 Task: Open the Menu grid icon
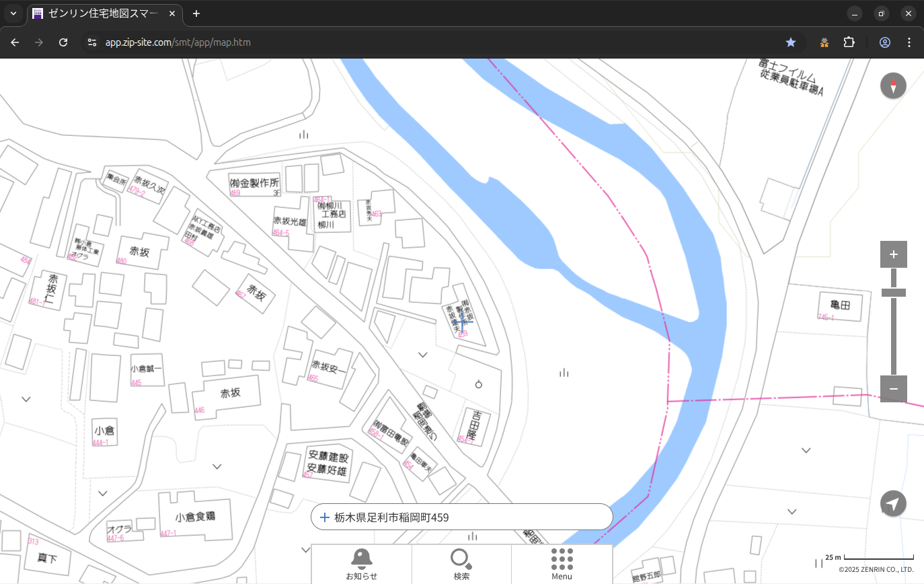[x=562, y=564]
